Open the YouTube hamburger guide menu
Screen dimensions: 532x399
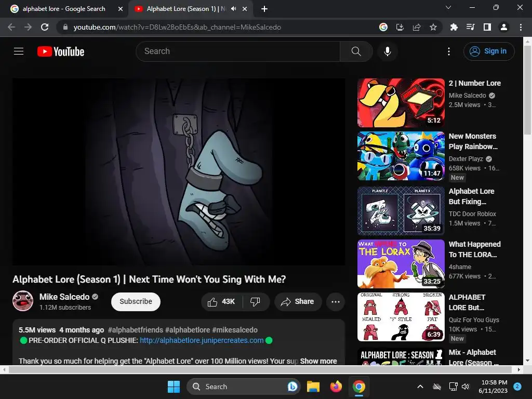(19, 51)
